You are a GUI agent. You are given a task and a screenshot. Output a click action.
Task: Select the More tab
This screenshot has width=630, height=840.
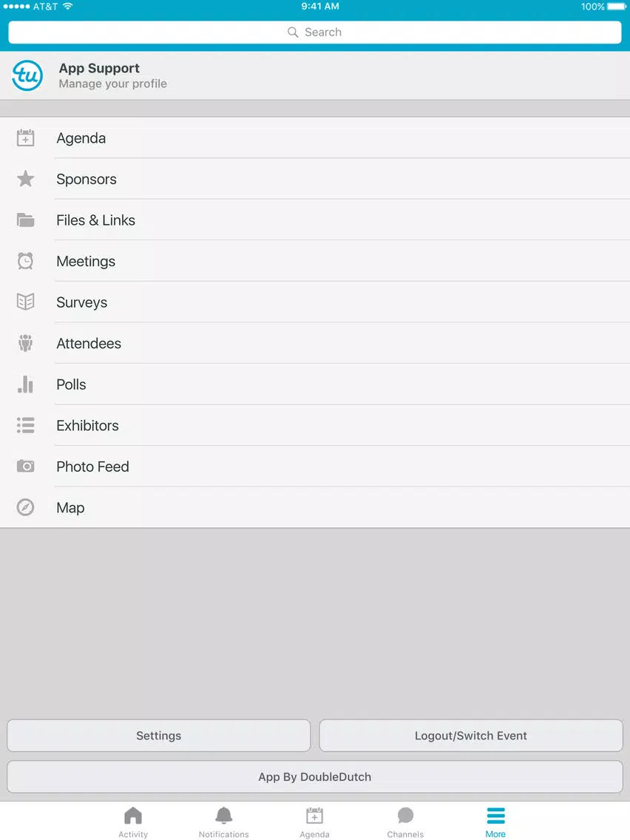coord(495,822)
